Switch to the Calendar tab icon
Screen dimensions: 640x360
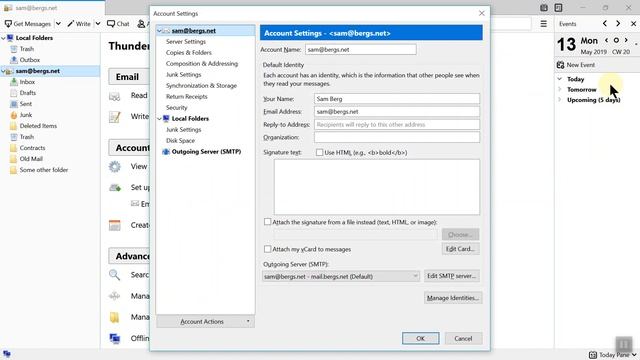544,7
